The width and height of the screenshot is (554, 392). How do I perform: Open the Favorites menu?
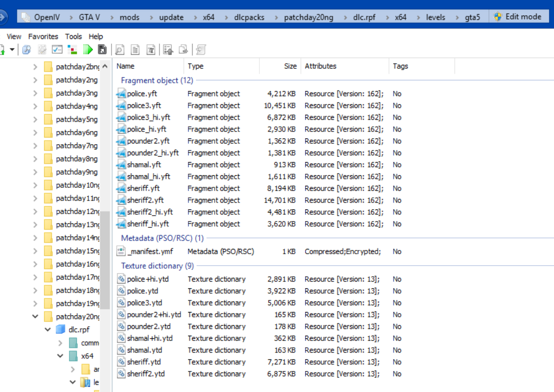[43, 36]
